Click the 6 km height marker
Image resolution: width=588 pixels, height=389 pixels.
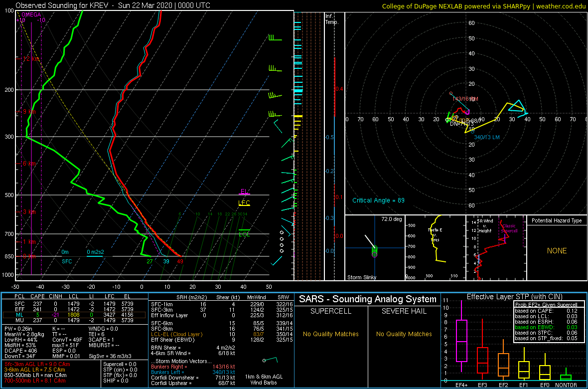point(28,164)
